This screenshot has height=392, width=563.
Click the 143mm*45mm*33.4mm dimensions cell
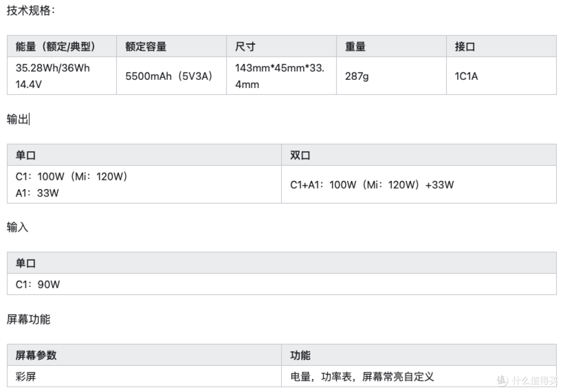[x=281, y=76]
